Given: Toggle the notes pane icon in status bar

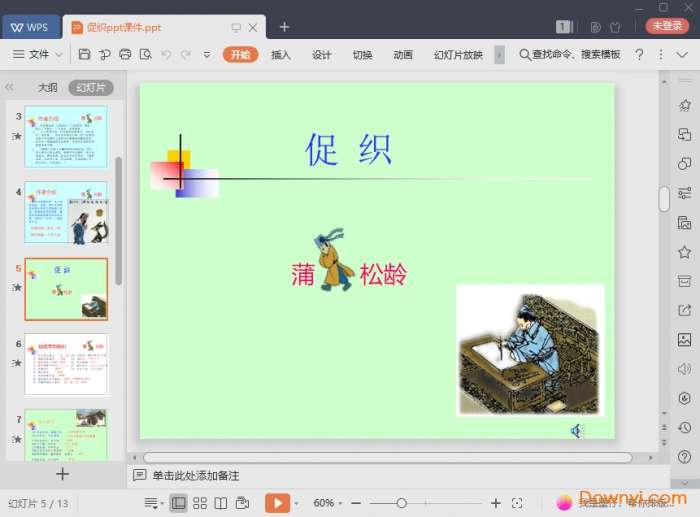Looking at the screenshot, I should tap(152, 504).
